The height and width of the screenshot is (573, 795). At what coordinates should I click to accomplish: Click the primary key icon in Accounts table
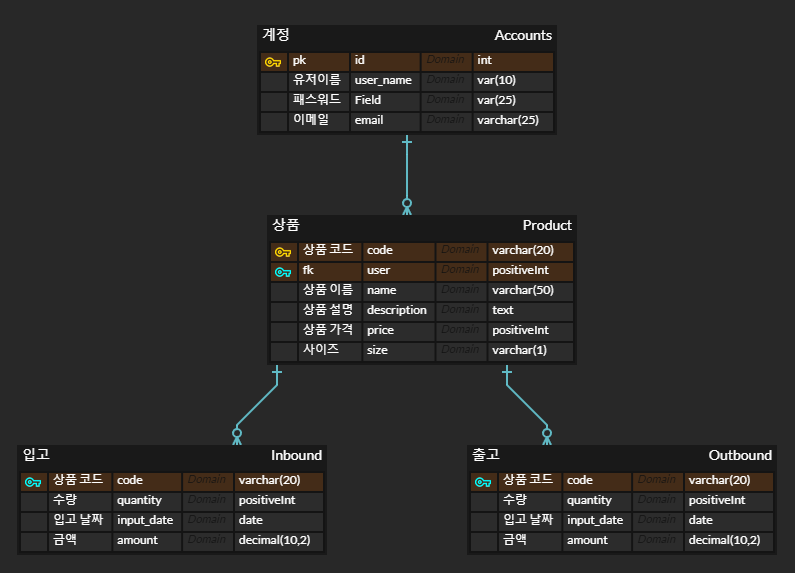[273, 62]
